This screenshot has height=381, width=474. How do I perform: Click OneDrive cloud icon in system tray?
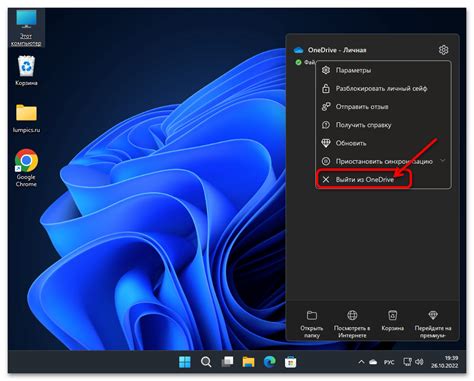(373, 362)
